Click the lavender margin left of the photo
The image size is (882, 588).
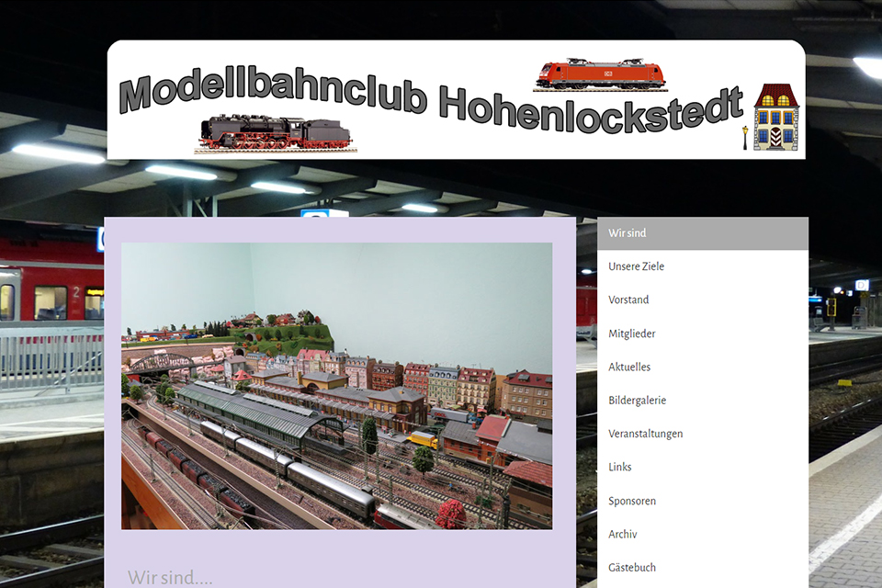(x=112, y=386)
